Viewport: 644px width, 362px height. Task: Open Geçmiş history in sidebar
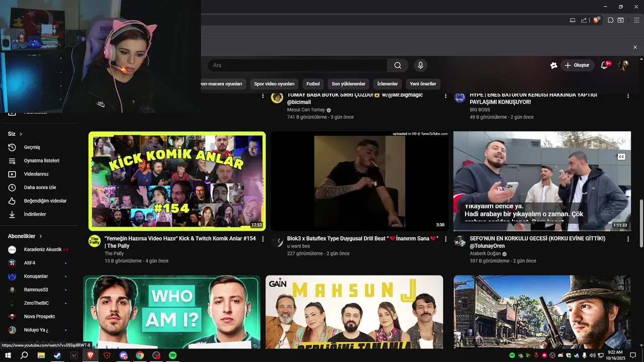38,147
